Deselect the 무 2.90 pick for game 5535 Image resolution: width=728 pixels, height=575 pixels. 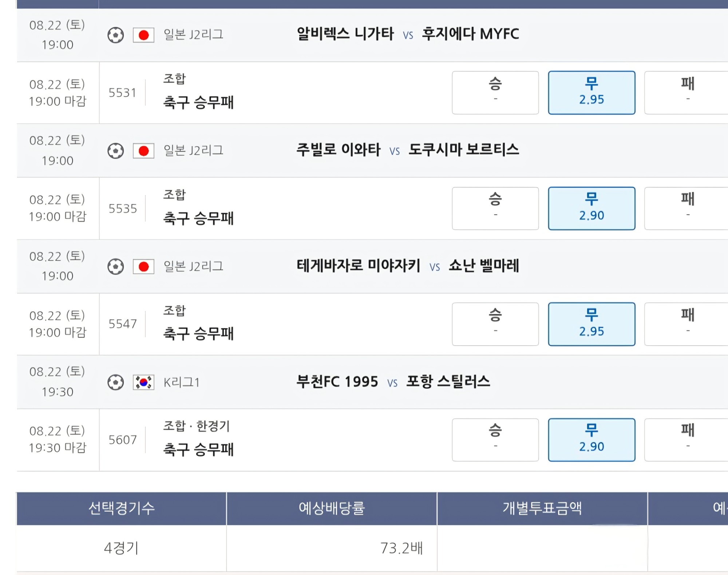click(591, 208)
